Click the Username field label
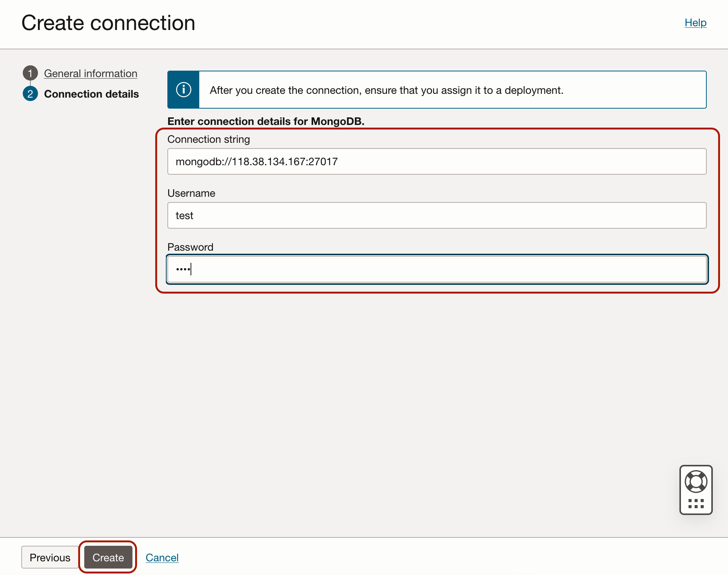This screenshot has width=728, height=575. (x=191, y=193)
